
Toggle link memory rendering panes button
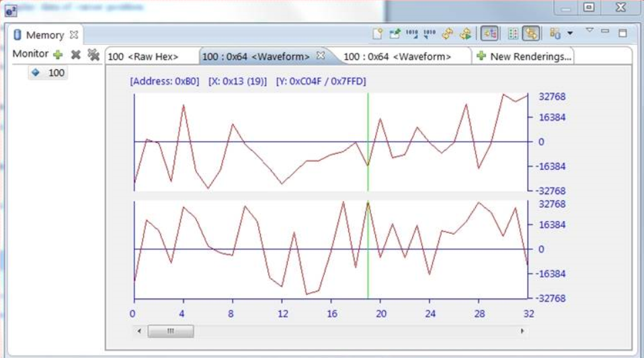pos(531,34)
